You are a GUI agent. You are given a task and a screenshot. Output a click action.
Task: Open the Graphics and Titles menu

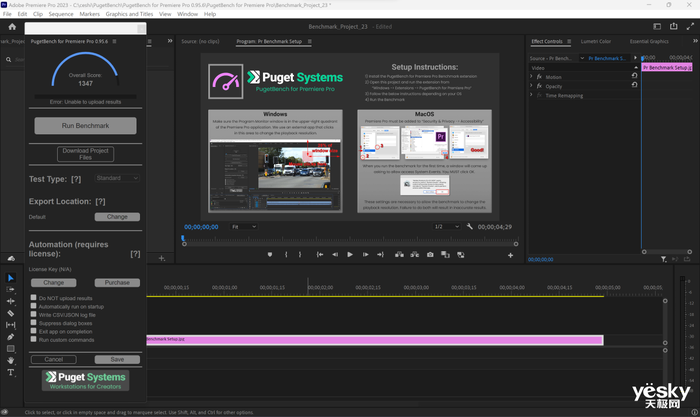[x=129, y=14]
